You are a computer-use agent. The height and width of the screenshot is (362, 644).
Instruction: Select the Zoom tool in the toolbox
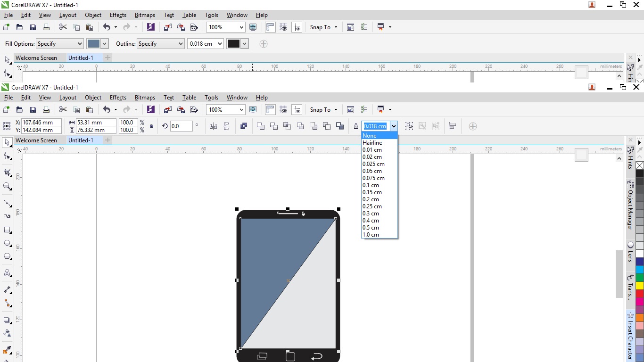point(7,187)
